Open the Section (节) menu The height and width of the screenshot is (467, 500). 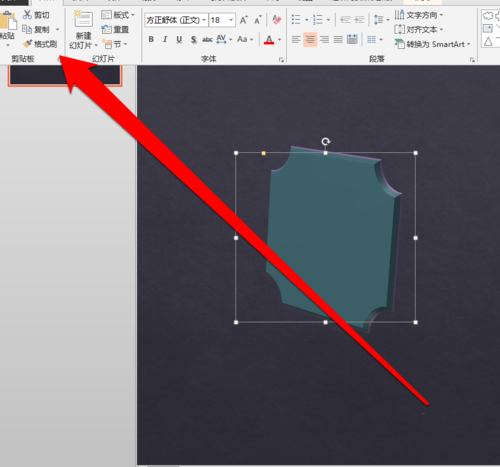pyautogui.click(x=115, y=44)
